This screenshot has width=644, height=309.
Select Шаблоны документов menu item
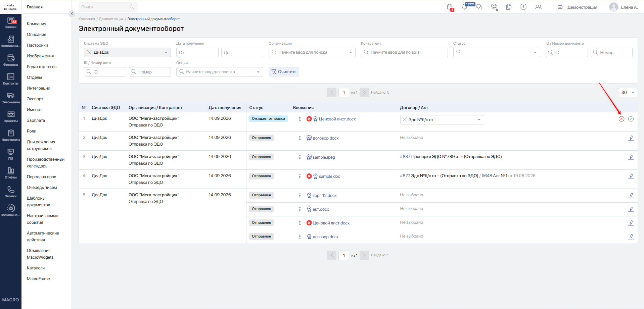pyautogui.click(x=38, y=202)
